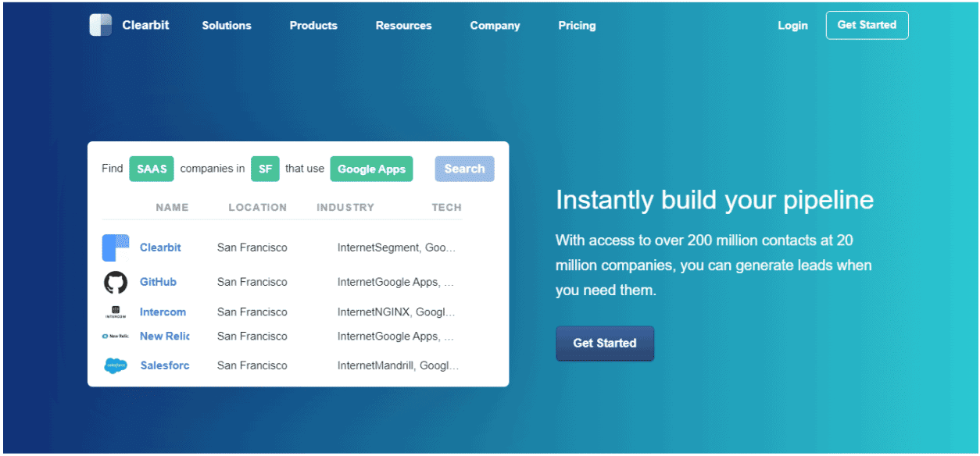Click the Search button in the card

click(x=464, y=169)
